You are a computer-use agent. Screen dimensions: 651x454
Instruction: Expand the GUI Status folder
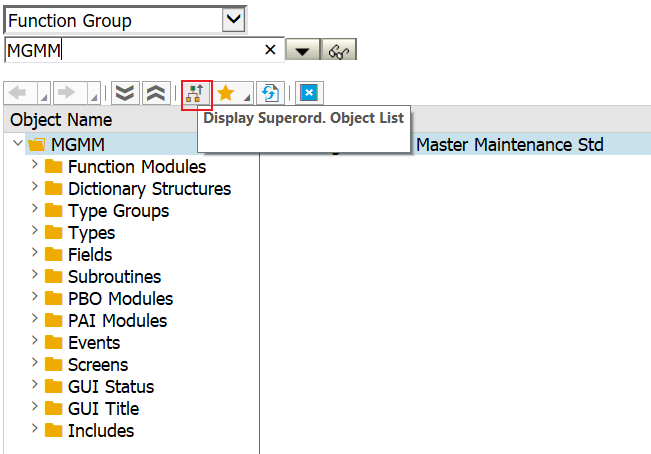35,385
